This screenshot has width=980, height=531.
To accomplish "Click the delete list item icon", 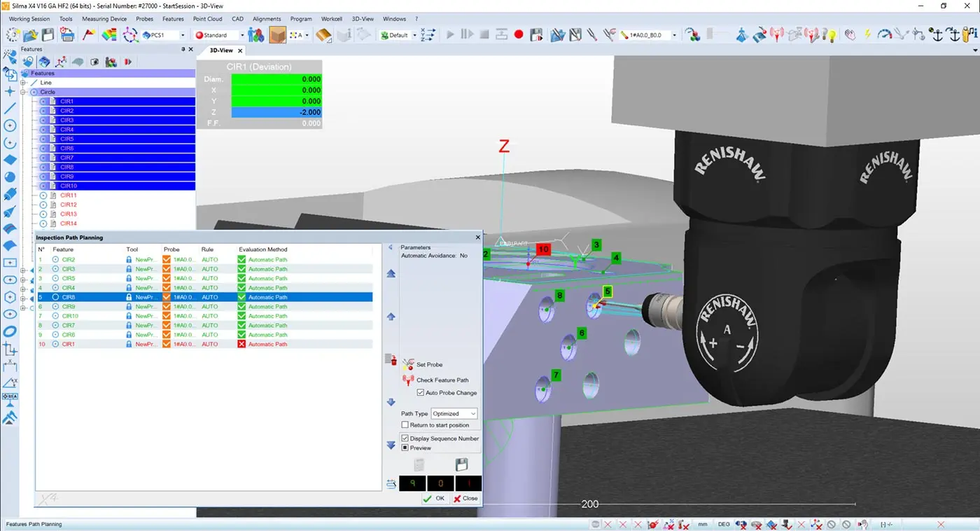I will click(391, 360).
